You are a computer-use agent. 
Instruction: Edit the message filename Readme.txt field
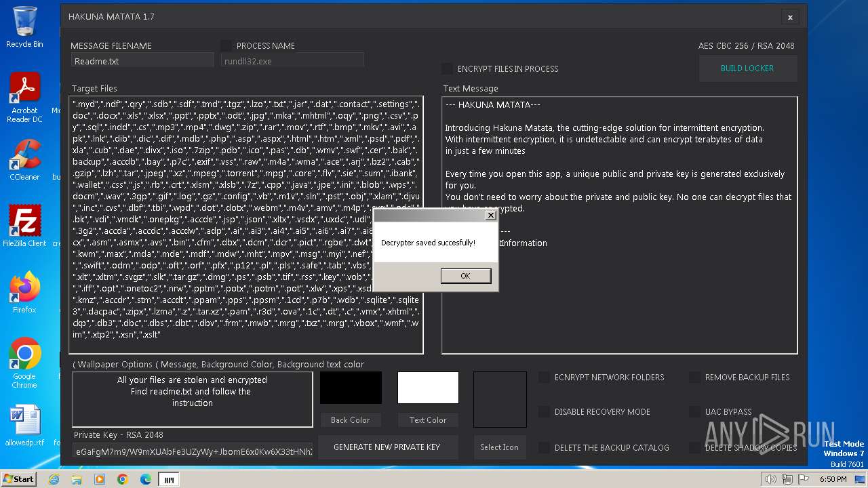(142, 61)
